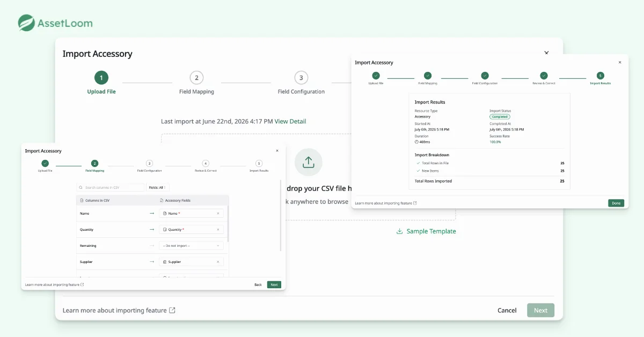
Task: Click the green arrow in the Name row
Action: (x=152, y=214)
